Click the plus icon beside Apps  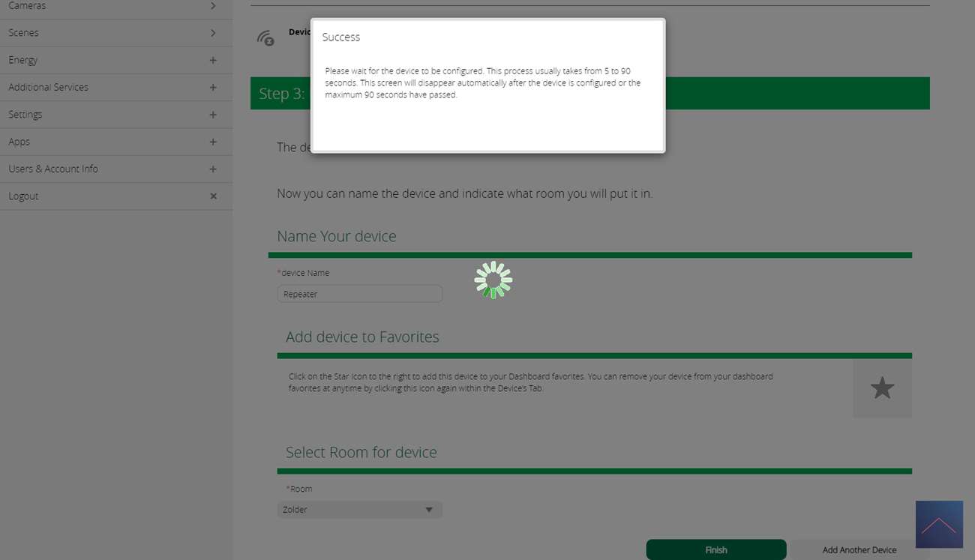(x=213, y=142)
